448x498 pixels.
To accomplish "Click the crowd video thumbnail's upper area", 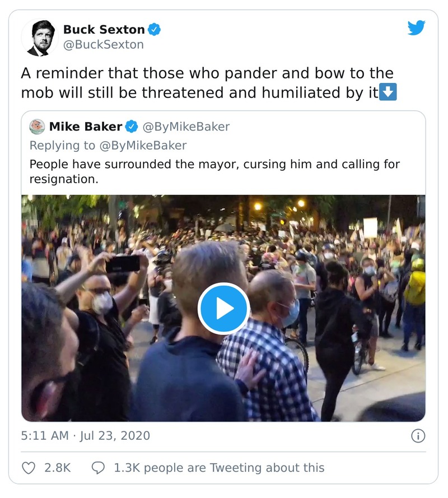I will [x=224, y=224].
